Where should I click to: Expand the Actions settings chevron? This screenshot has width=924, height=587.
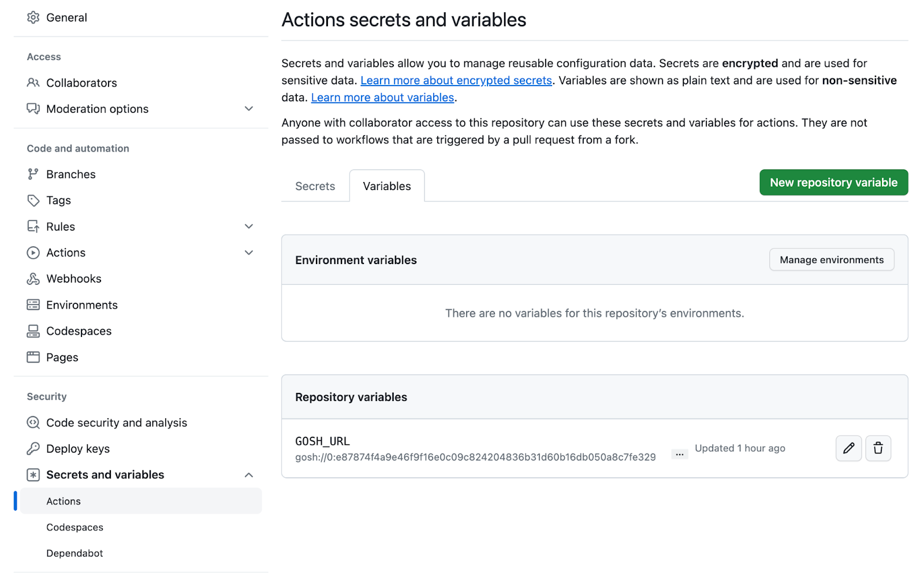click(249, 252)
